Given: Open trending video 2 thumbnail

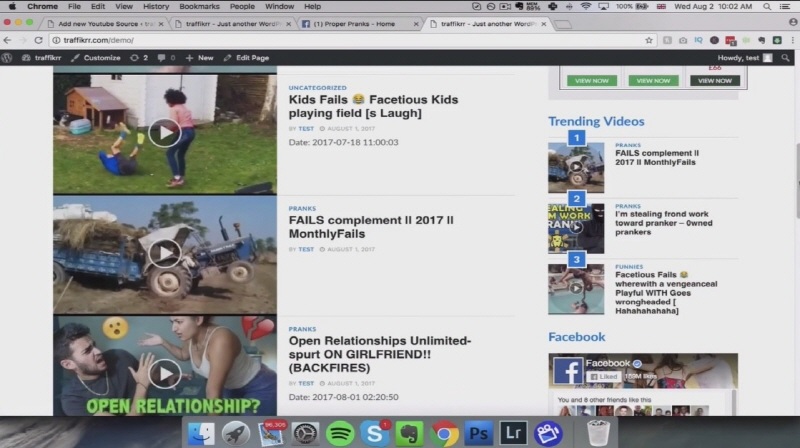Looking at the screenshot, I should 576,229.
